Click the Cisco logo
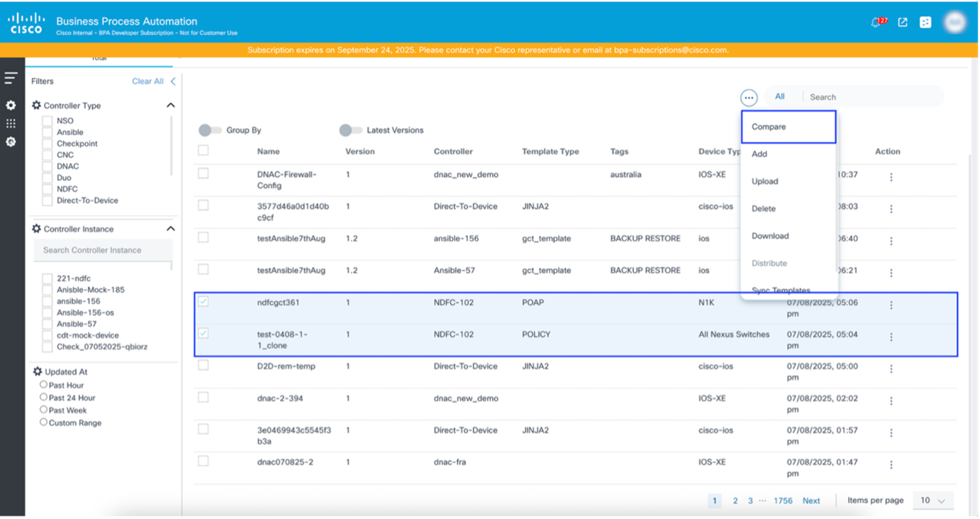 27,24
